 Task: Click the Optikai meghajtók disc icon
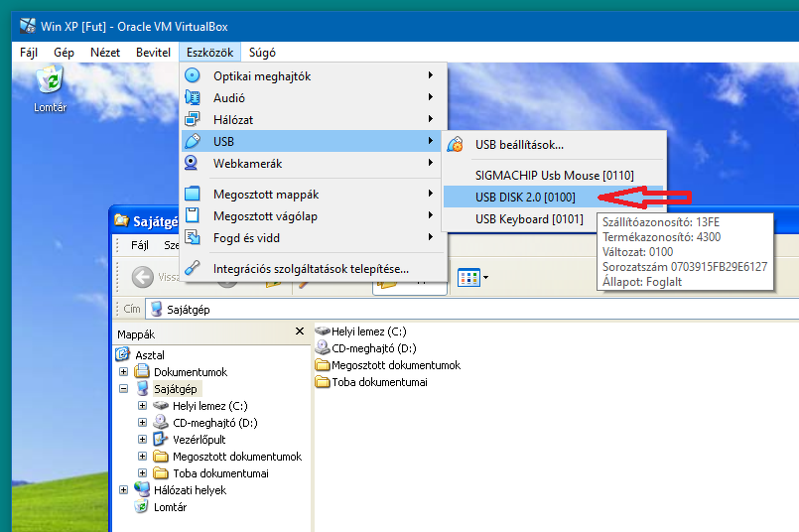click(193, 75)
